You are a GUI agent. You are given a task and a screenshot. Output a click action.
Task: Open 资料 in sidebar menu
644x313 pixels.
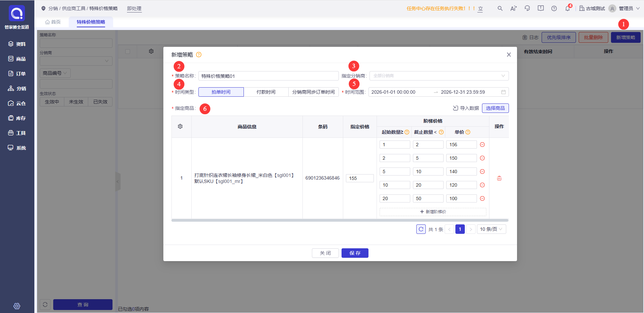(x=17, y=44)
